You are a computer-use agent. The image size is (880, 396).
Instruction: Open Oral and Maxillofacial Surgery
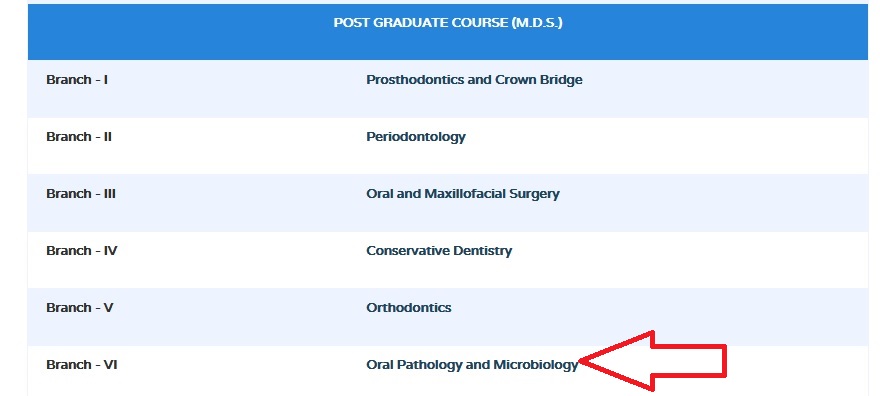pyautogui.click(x=463, y=194)
